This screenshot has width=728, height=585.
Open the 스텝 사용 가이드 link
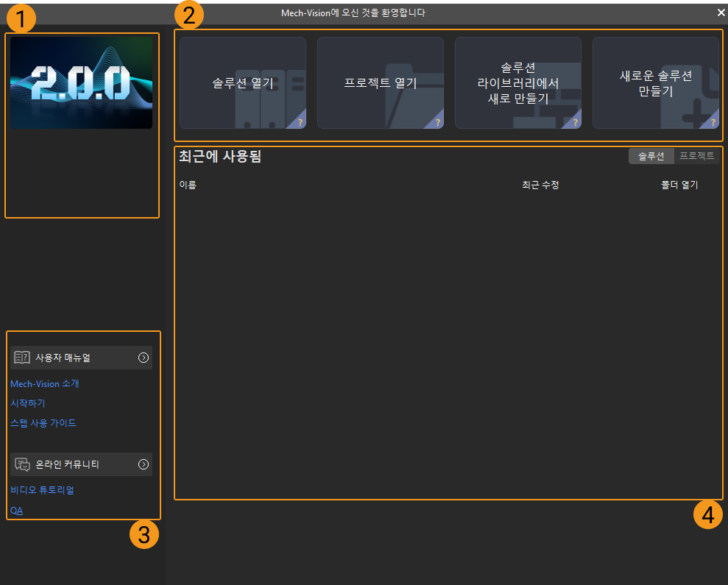click(43, 423)
